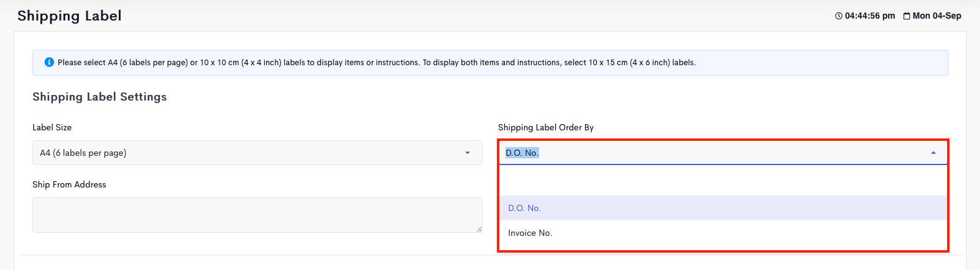Select the blank empty option in the dropdown list
Viewport: 980px width, 270px height.
tap(723, 183)
